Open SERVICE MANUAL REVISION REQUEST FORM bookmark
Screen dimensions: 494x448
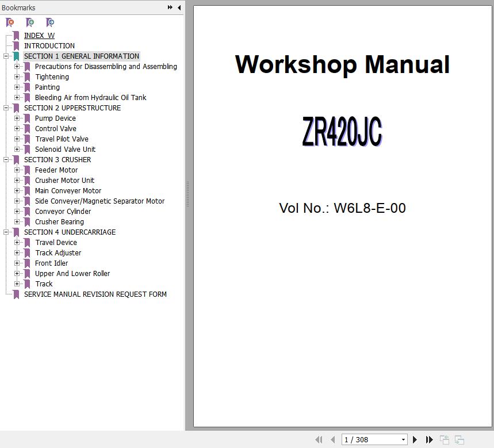pyautogui.click(x=95, y=294)
